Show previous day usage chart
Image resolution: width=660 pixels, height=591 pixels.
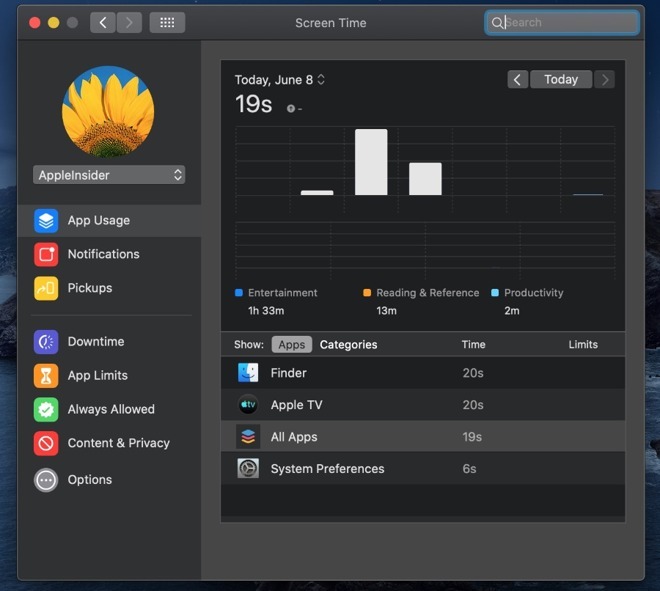[518, 80]
